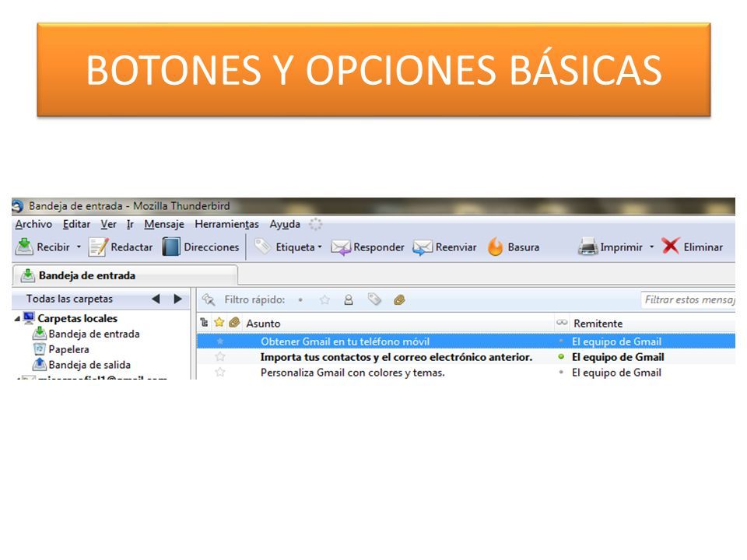Toggle read dot on 'Personaliza Gmail' row
The image size is (747, 560).
coord(561,372)
